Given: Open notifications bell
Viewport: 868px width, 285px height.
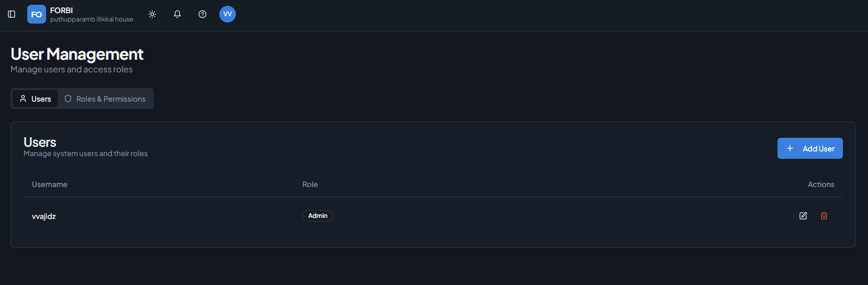Looking at the screenshot, I should (x=177, y=14).
